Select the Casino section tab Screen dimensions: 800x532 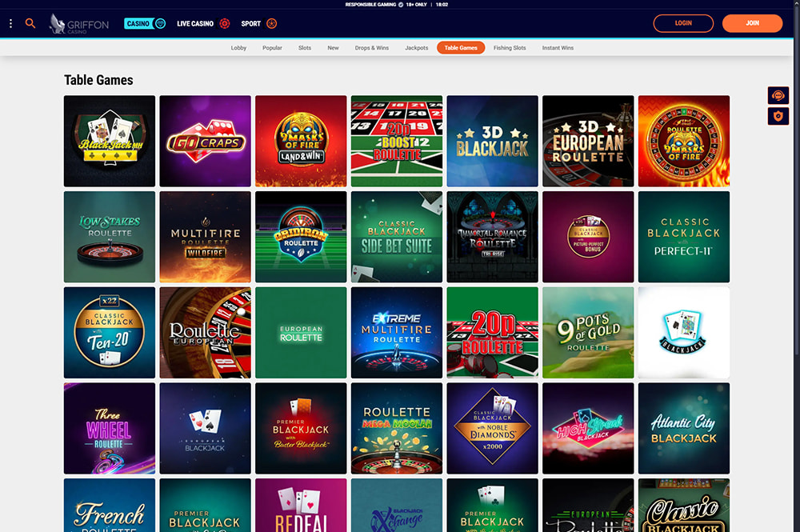coord(145,23)
